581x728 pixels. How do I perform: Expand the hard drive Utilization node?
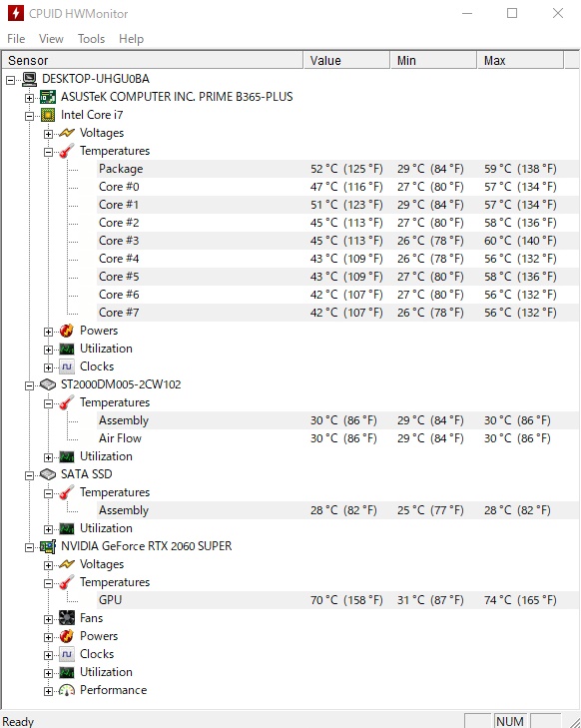pos(48,457)
